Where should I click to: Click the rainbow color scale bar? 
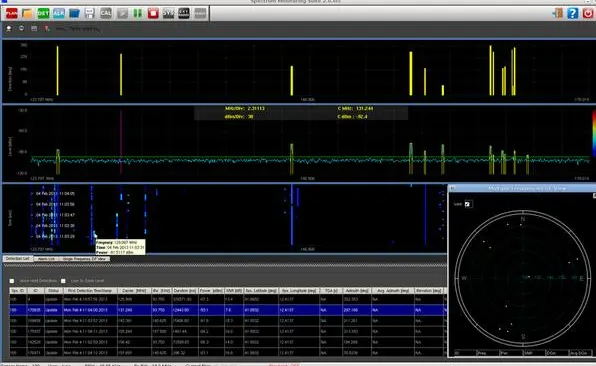(594, 133)
